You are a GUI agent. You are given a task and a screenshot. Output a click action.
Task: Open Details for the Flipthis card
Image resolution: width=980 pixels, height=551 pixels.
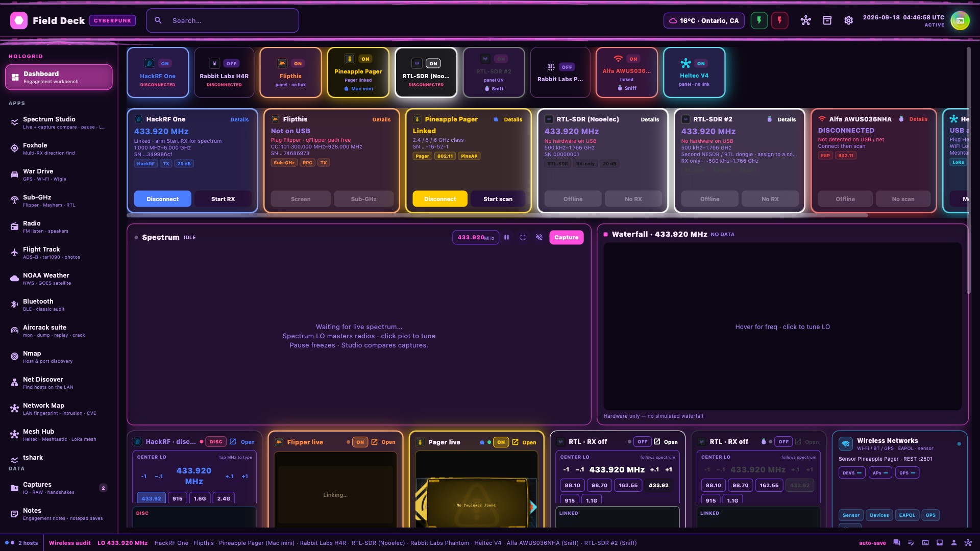pos(381,119)
